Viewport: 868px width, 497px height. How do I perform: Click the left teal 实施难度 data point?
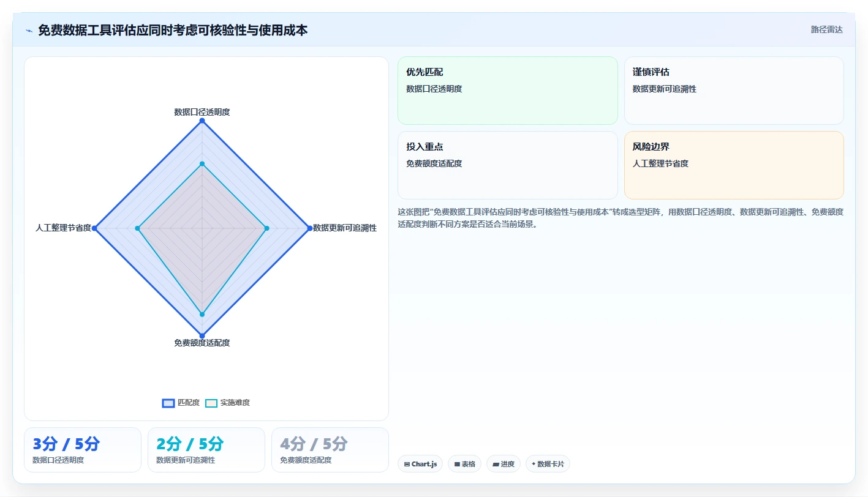[x=137, y=228]
